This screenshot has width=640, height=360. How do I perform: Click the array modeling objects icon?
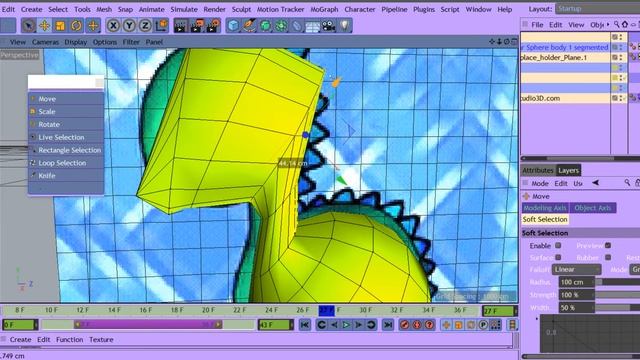[281, 26]
